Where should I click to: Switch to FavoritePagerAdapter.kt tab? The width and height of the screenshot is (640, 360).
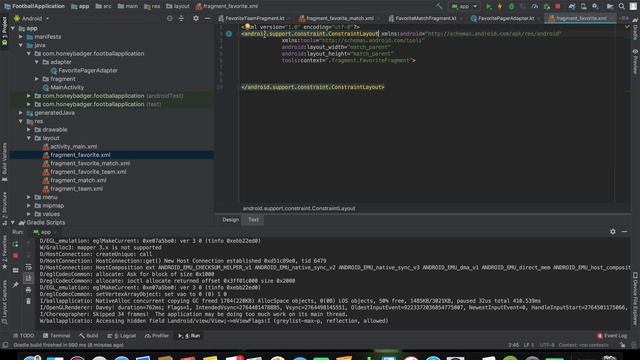(506, 18)
